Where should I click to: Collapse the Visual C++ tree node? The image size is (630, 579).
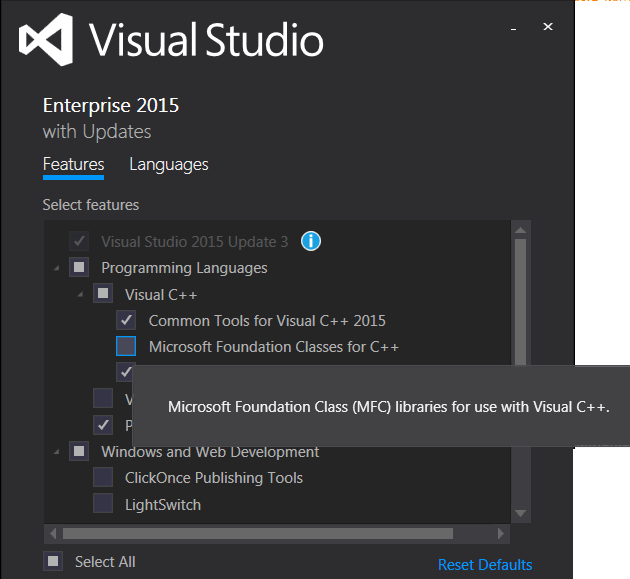click(x=80, y=295)
